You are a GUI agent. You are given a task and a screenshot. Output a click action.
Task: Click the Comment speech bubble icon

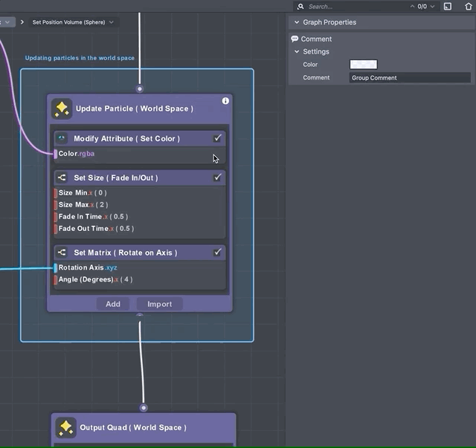click(x=295, y=39)
